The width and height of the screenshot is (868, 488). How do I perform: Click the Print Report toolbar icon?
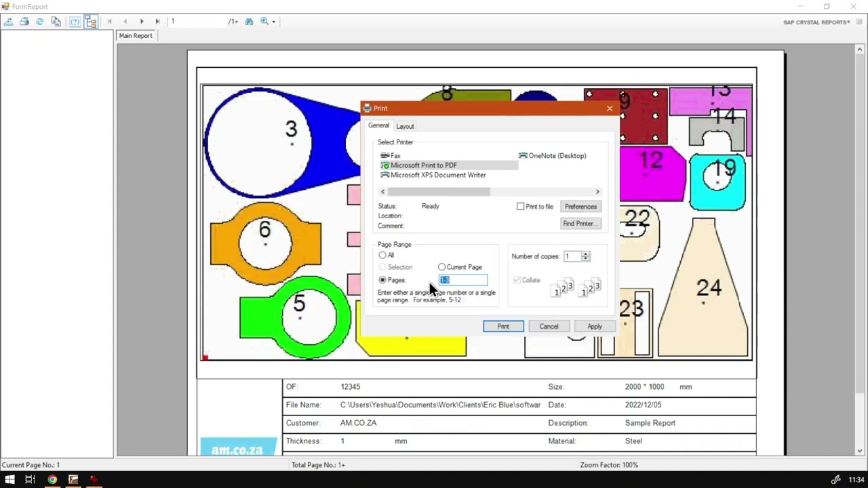[x=24, y=22]
